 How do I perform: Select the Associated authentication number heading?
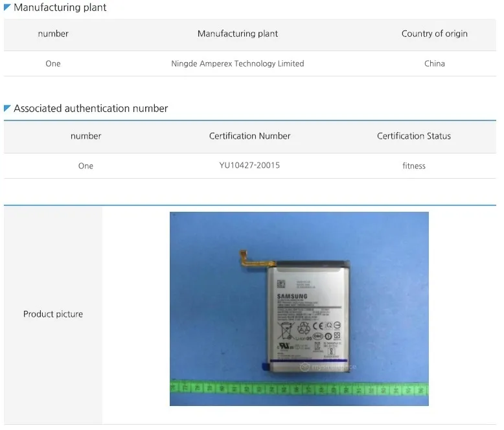pyautogui.click(x=91, y=109)
